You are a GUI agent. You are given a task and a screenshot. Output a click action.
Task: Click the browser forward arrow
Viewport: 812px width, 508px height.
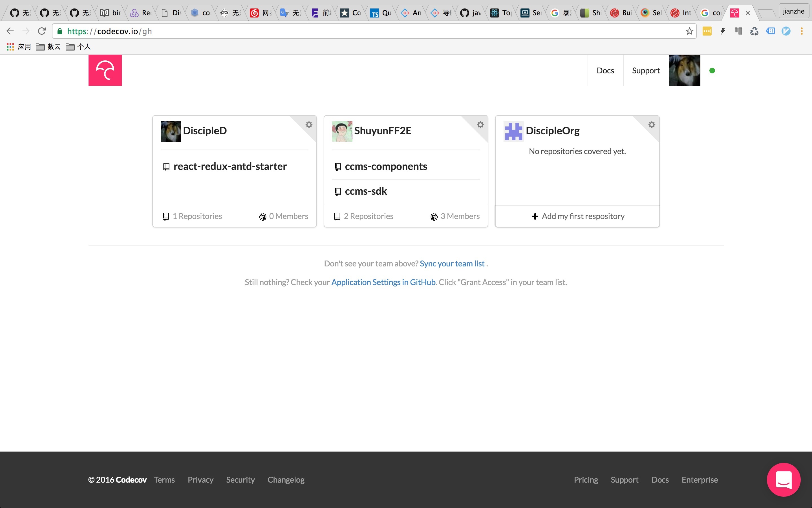coord(26,31)
